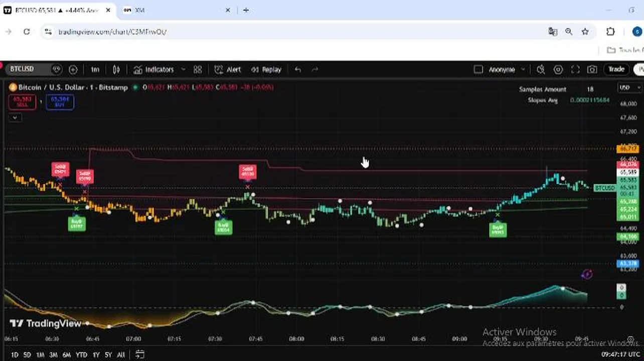
Task: Click the zoom magnifier icon in the address bar
Action: 569,32
